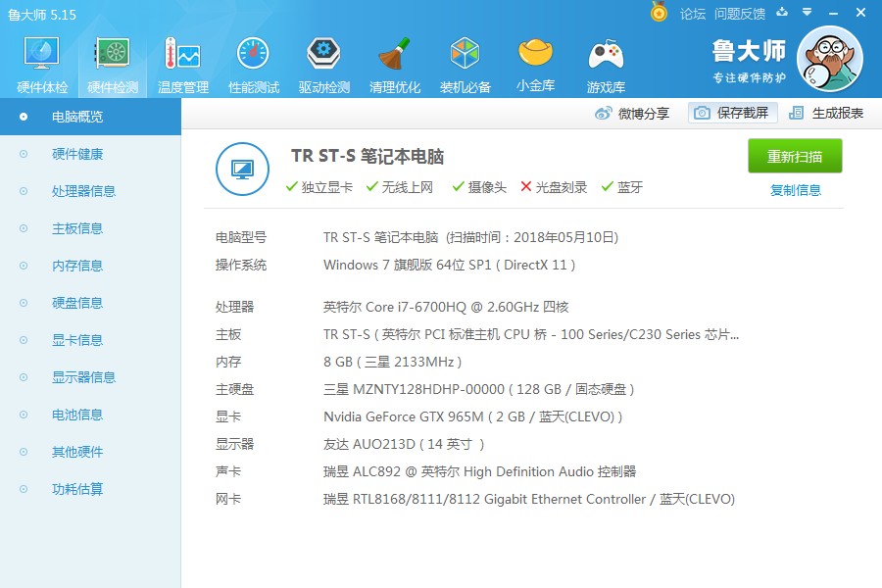Click the 鲁大师 mascot avatar
Image resolution: width=882 pixels, height=588 pixels.
coord(830,59)
